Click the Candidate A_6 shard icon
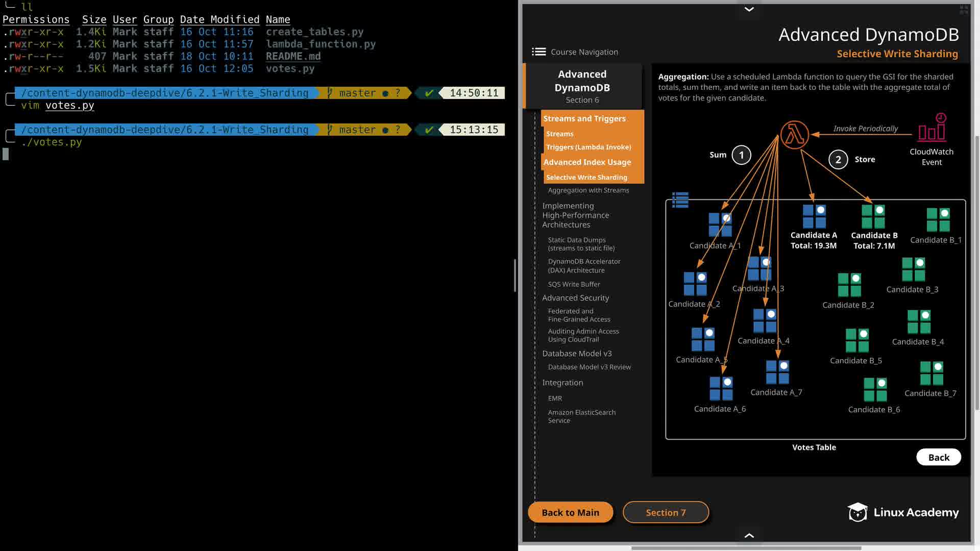The width and height of the screenshot is (980, 551). coord(721,388)
